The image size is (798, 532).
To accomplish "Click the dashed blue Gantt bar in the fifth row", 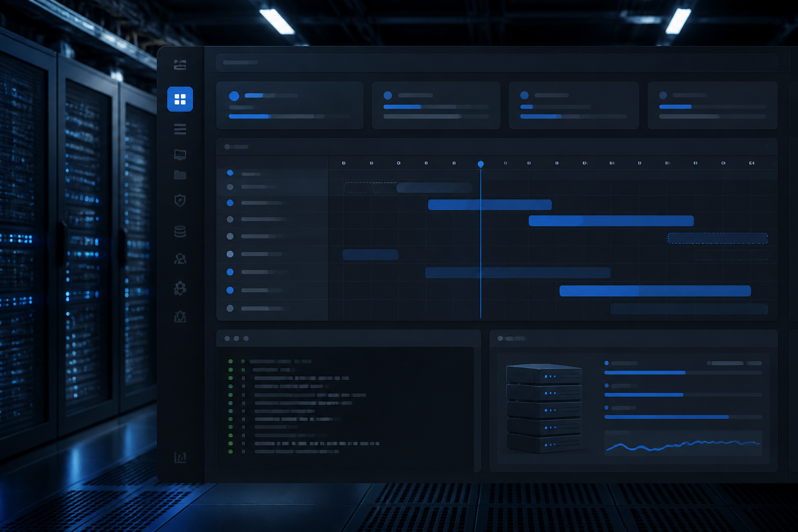I will (x=717, y=238).
